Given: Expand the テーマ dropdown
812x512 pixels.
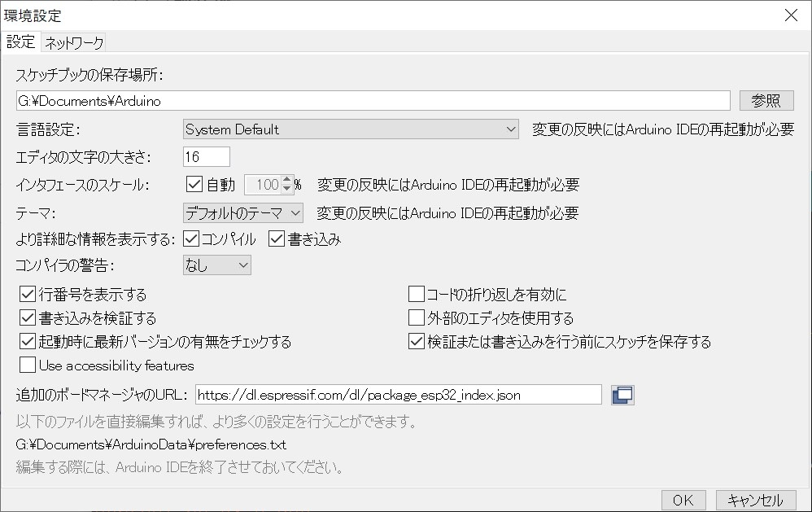Looking at the screenshot, I should point(242,213).
